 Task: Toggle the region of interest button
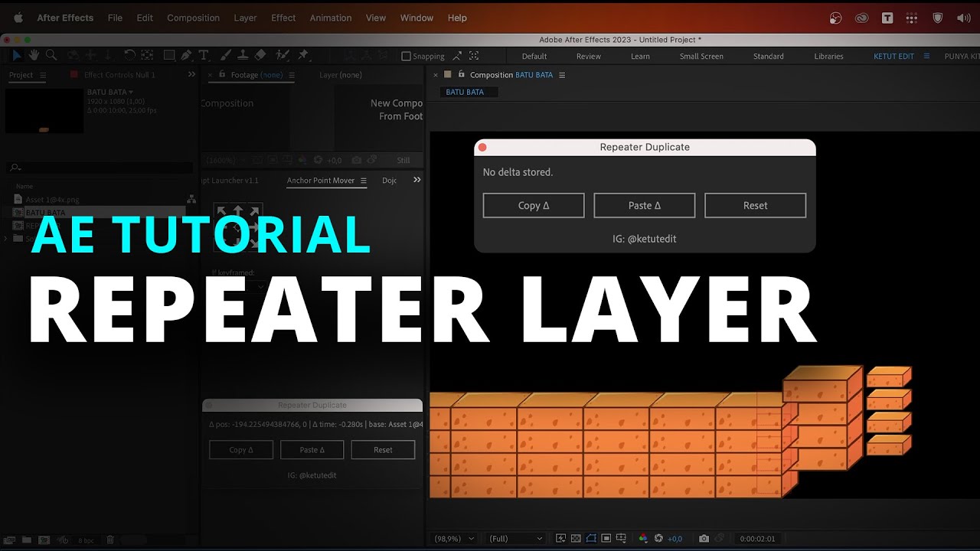606,539
